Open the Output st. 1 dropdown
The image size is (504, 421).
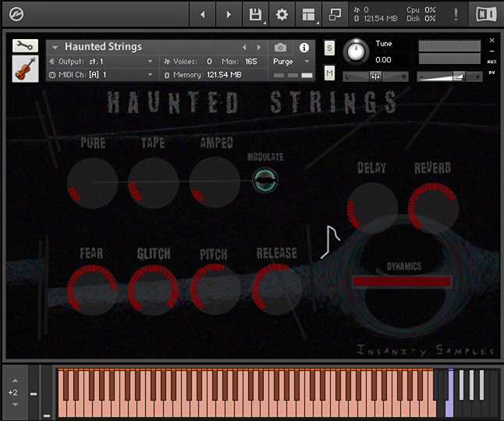102,61
